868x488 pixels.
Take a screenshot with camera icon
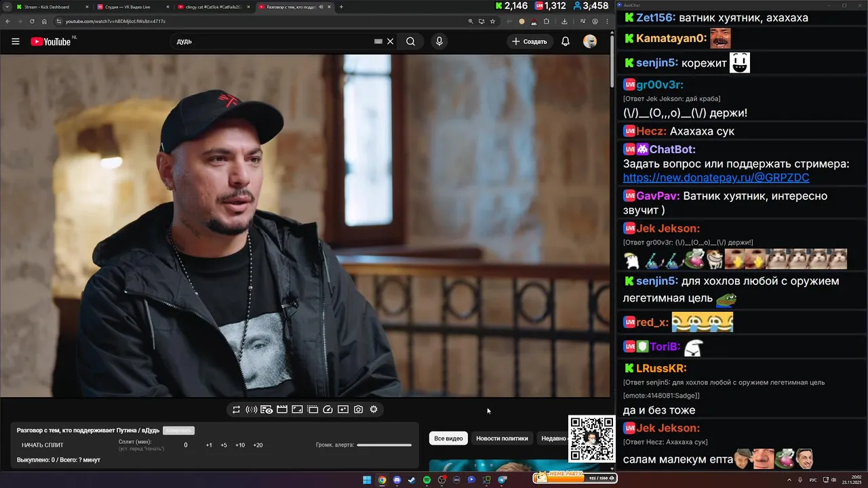click(358, 409)
